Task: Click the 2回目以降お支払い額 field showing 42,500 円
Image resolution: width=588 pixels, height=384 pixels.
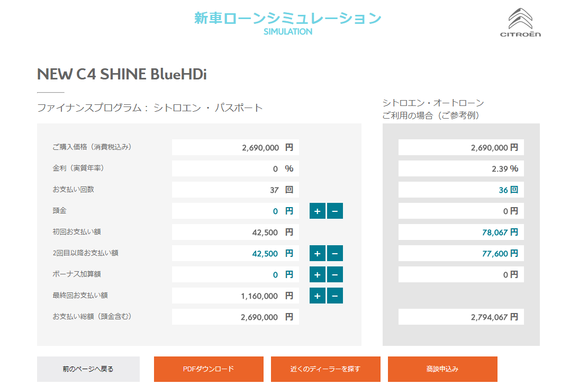Action: coord(236,253)
